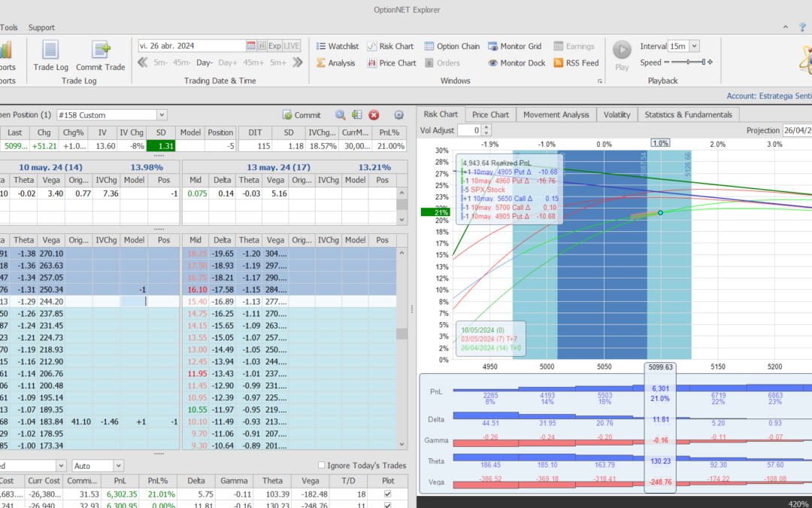Uncheck Plot box in first trade row

point(387,494)
